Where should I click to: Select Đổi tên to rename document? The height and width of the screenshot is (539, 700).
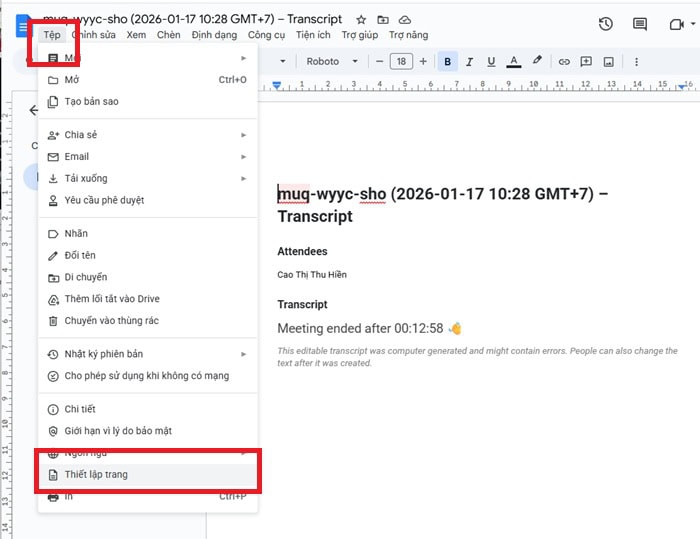[147, 255]
